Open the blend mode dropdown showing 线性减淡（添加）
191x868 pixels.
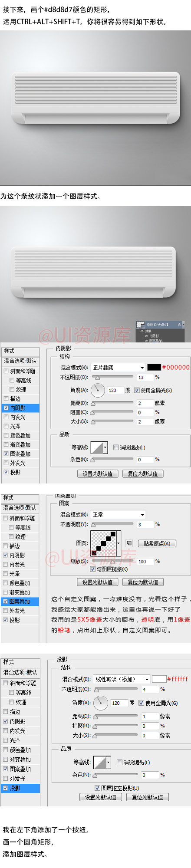[x=122, y=679]
